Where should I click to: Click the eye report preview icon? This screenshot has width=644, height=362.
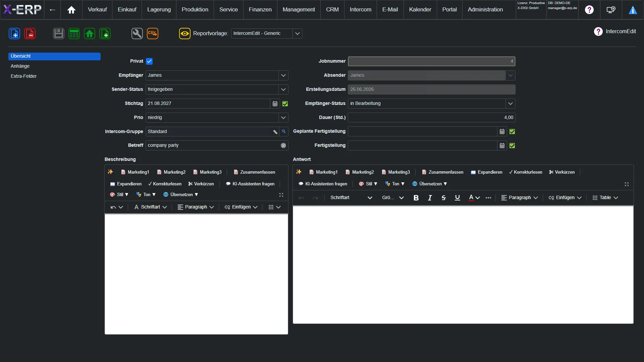(x=185, y=34)
